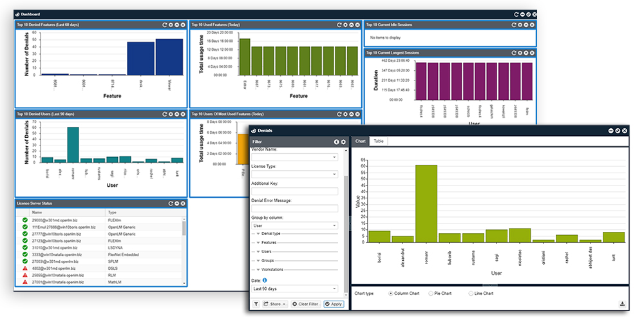Switch to the Chart tab

[360, 141]
